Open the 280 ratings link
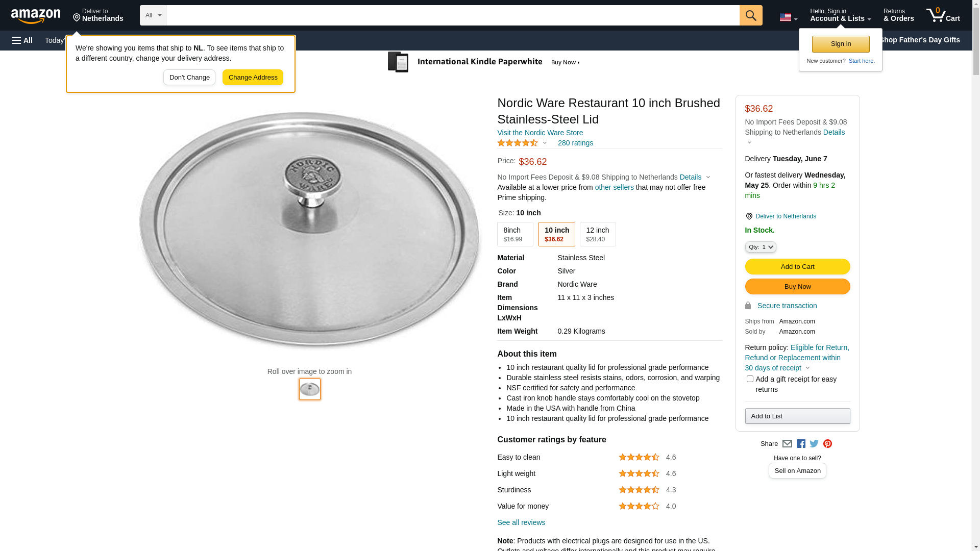Screen dimensions: 980x551 point(575,143)
